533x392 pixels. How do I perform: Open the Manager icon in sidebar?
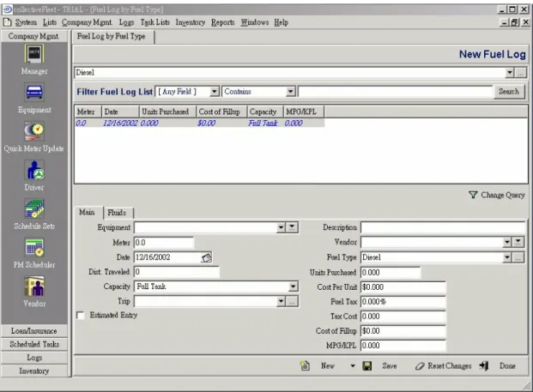(x=34, y=54)
